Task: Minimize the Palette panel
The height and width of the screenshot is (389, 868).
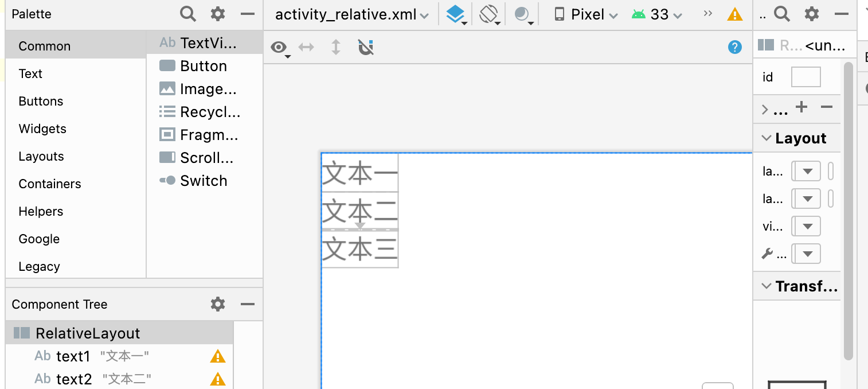Action: (248, 14)
